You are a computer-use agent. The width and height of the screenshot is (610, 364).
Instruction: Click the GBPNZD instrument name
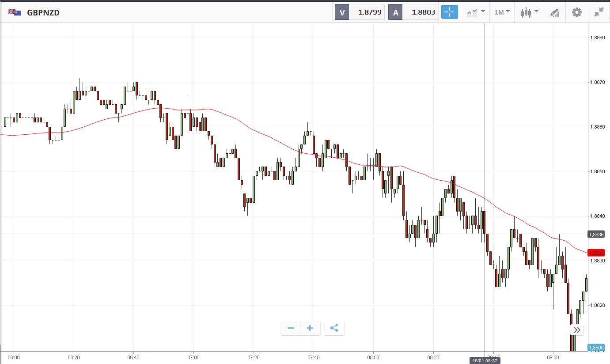click(x=43, y=12)
